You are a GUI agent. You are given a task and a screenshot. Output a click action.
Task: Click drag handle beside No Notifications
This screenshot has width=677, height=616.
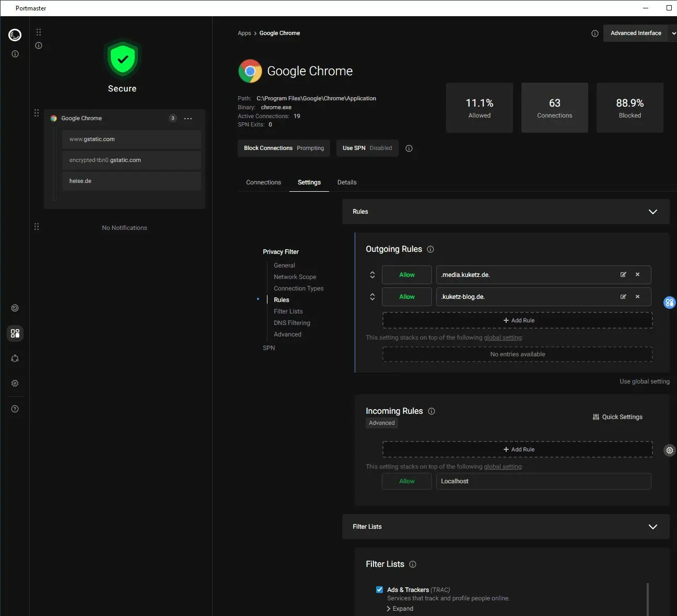click(x=37, y=227)
